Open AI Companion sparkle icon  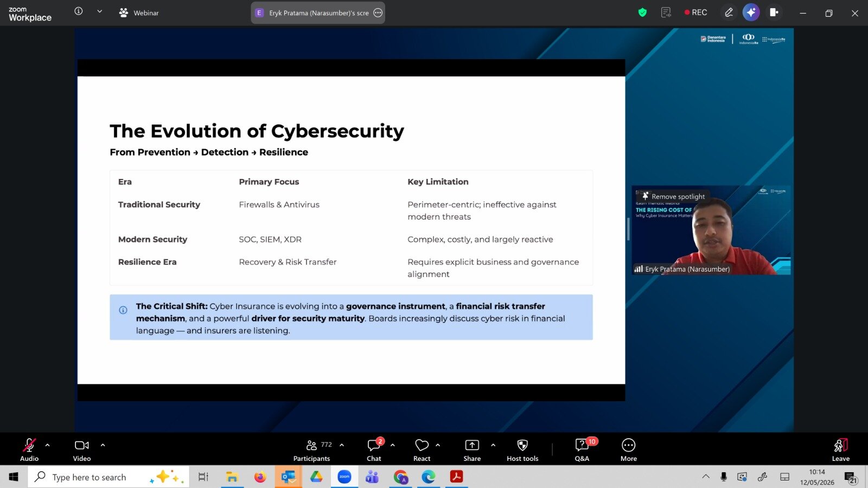[751, 12]
